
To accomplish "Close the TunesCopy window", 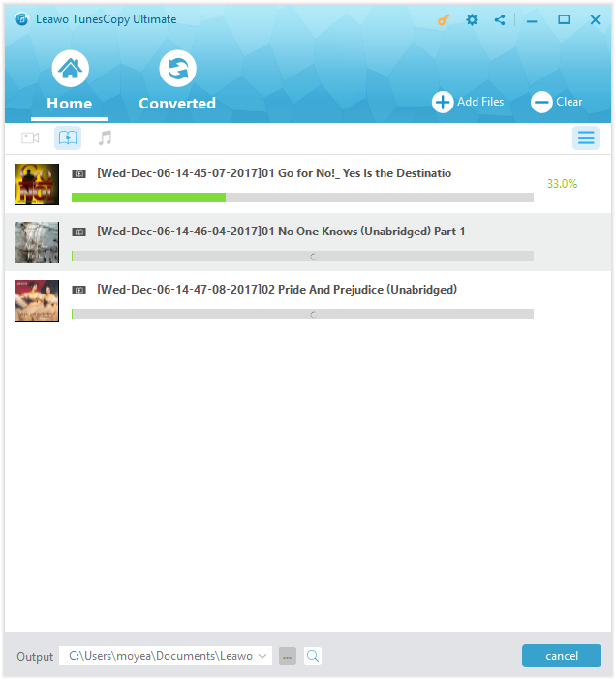I will [x=596, y=20].
